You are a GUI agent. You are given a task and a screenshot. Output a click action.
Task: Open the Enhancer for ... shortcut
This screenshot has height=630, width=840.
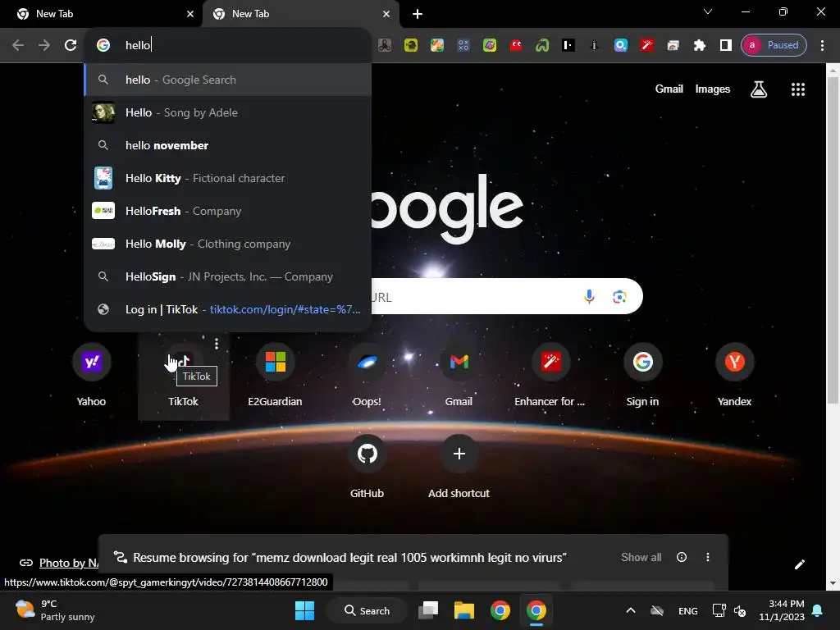pyautogui.click(x=550, y=376)
